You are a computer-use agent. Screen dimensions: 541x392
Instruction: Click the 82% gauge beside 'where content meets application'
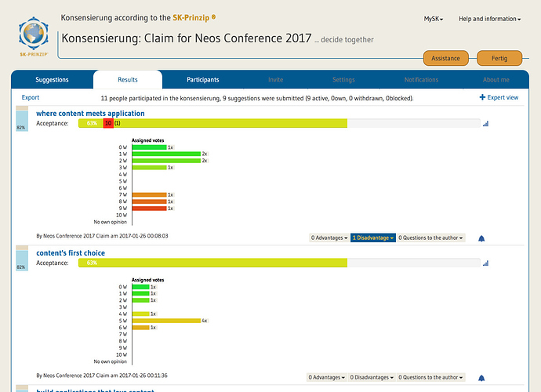pos(21,122)
